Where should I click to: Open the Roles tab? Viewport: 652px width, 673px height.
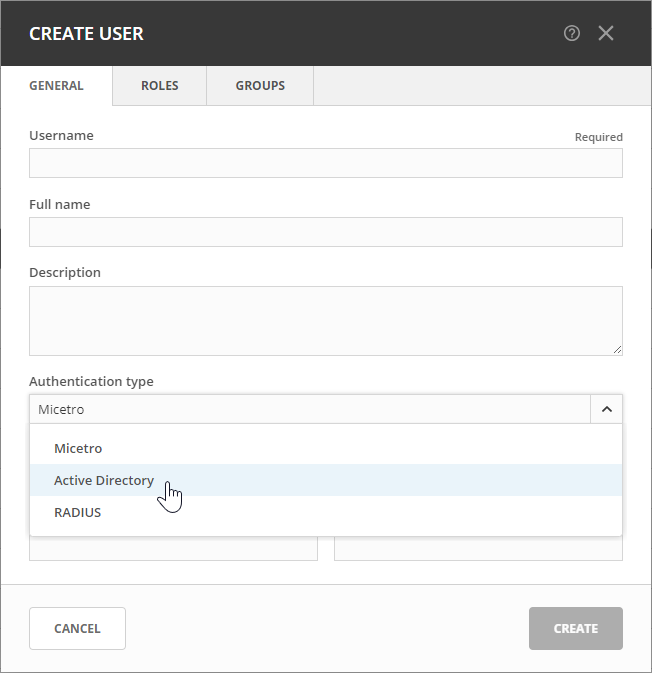coord(160,86)
